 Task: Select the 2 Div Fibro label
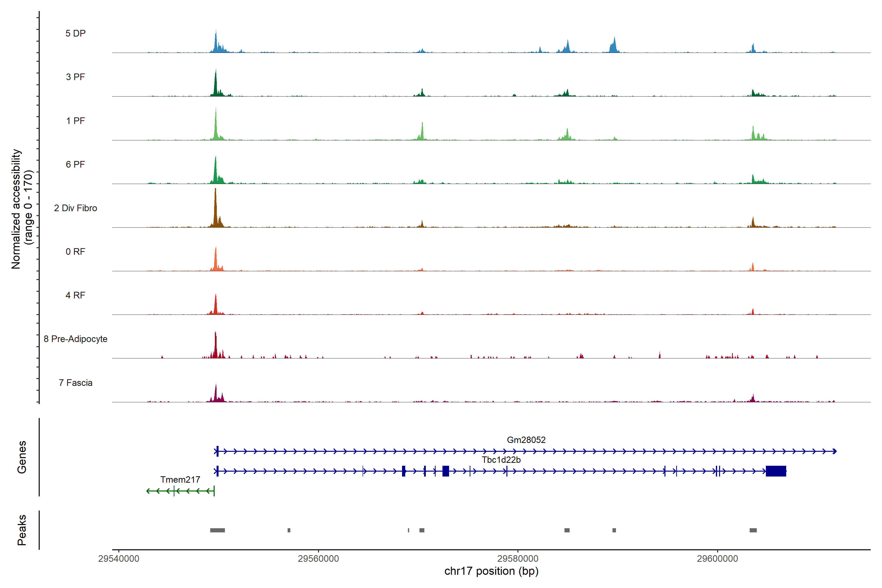point(75,208)
